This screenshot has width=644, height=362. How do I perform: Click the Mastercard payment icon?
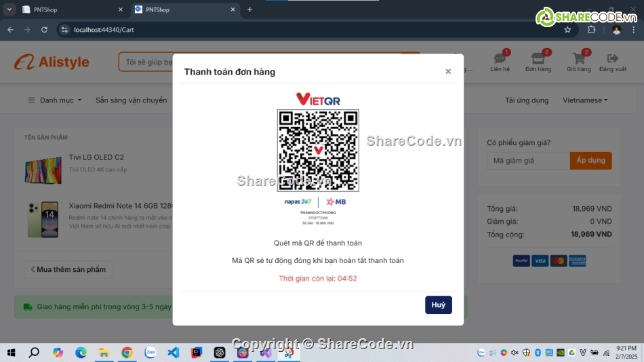coord(559,261)
